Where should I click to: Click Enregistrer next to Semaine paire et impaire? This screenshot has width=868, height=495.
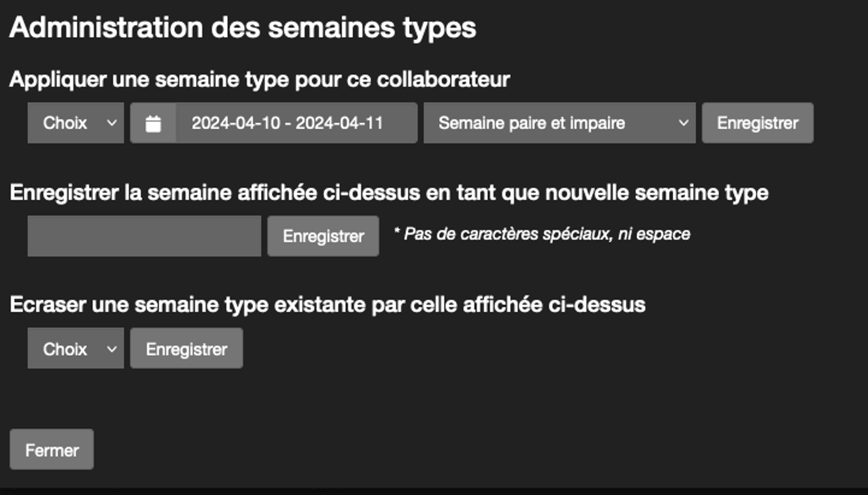point(758,123)
